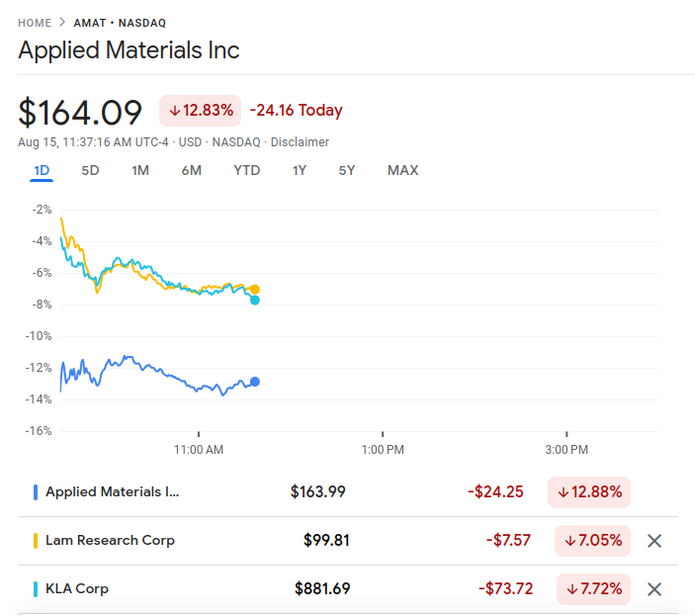
Task: Click the red 12.83% down-arrow badge
Action: (200, 110)
